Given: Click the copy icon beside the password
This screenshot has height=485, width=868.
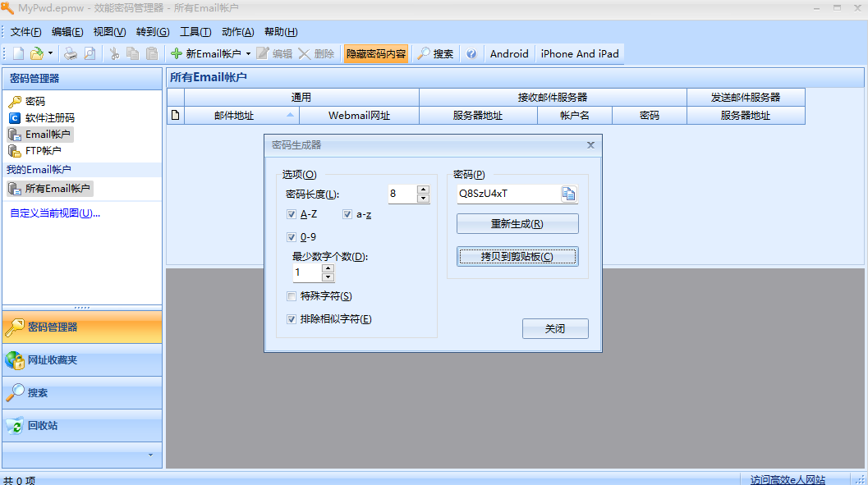Looking at the screenshot, I should pos(569,194).
